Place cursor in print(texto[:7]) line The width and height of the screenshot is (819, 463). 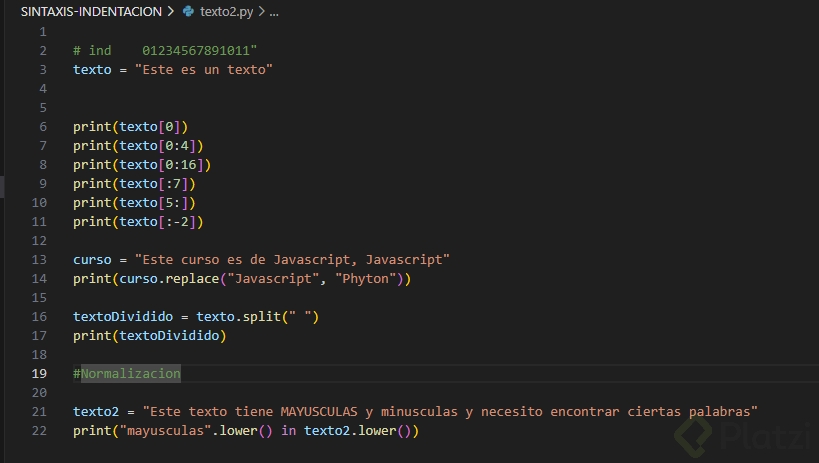point(134,184)
